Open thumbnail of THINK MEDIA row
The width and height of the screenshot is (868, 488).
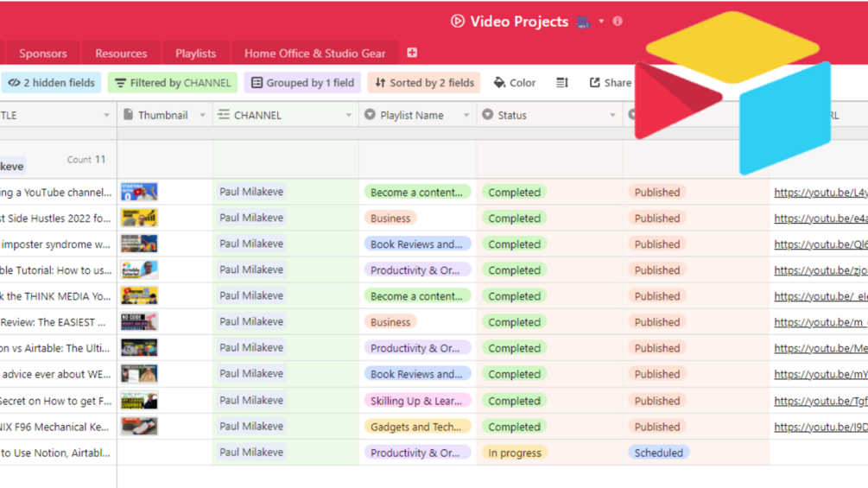click(x=139, y=296)
